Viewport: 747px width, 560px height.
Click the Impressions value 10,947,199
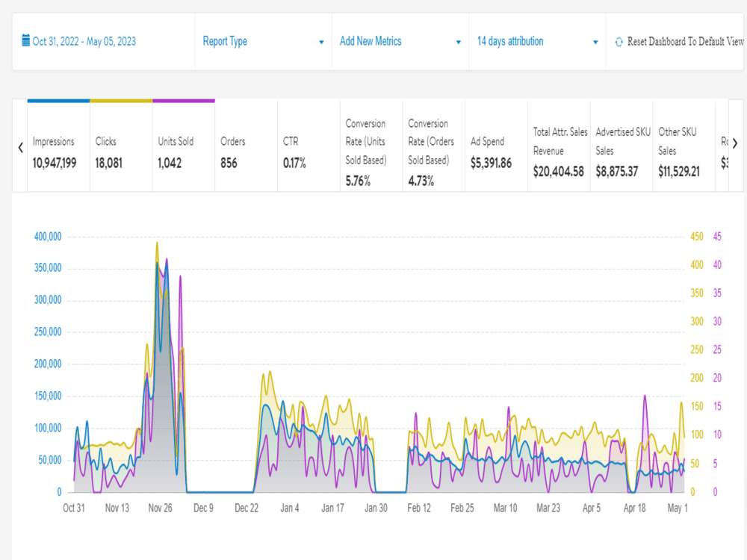click(x=55, y=164)
